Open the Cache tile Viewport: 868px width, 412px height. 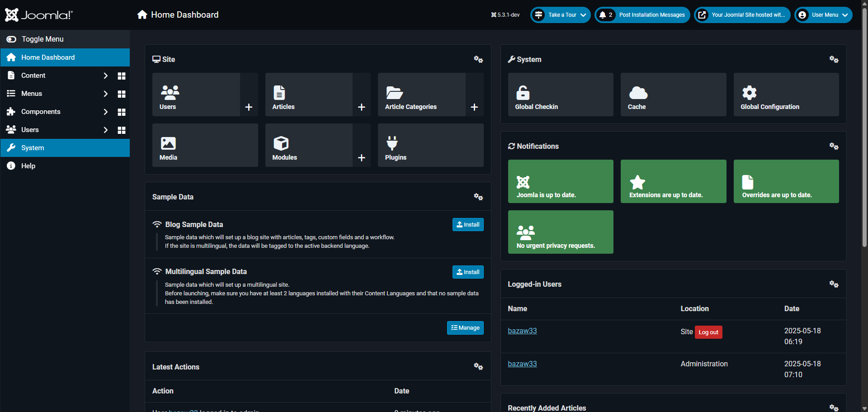pos(673,95)
